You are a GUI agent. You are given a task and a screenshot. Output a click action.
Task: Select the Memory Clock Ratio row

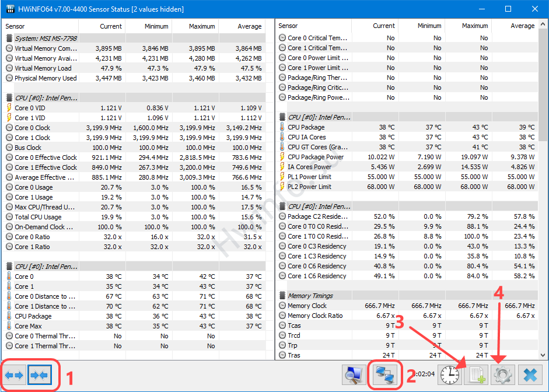point(315,316)
